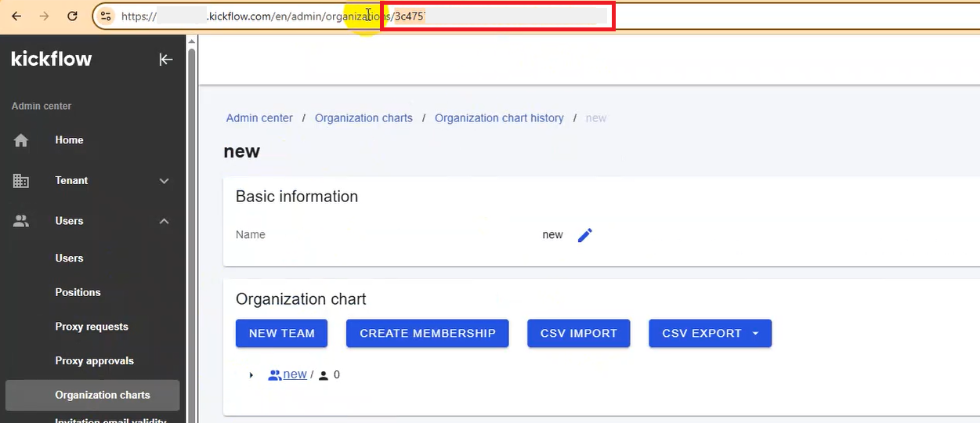Click the sidebar vertical scrollbar
Image resolution: width=980 pixels, height=423 pixels.
(x=192, y=235)
